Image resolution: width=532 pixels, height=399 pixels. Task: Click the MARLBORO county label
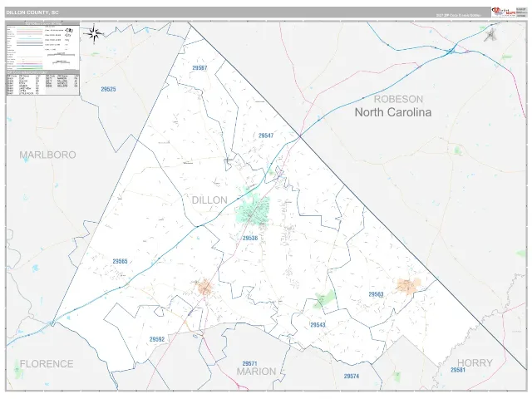click(x=47, y=155)
